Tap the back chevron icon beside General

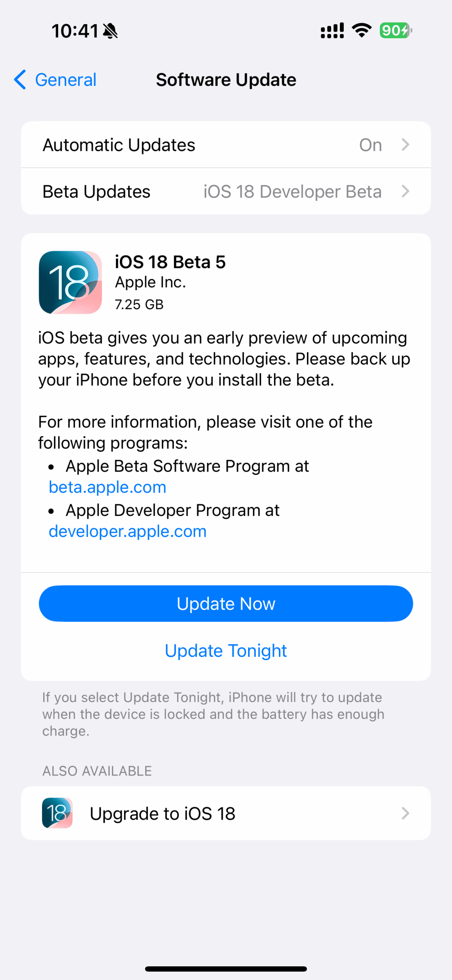(20, 80)
